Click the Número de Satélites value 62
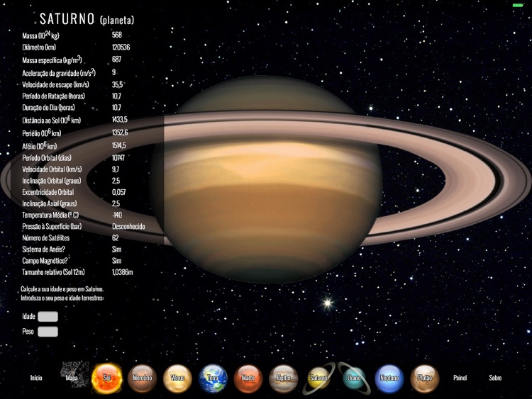 pos(115,237)
